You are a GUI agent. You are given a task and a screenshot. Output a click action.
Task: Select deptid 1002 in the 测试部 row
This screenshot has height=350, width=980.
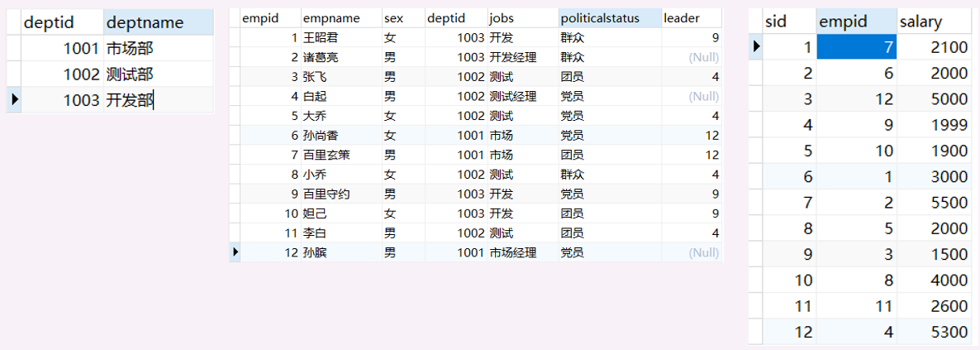pos(62,74)
